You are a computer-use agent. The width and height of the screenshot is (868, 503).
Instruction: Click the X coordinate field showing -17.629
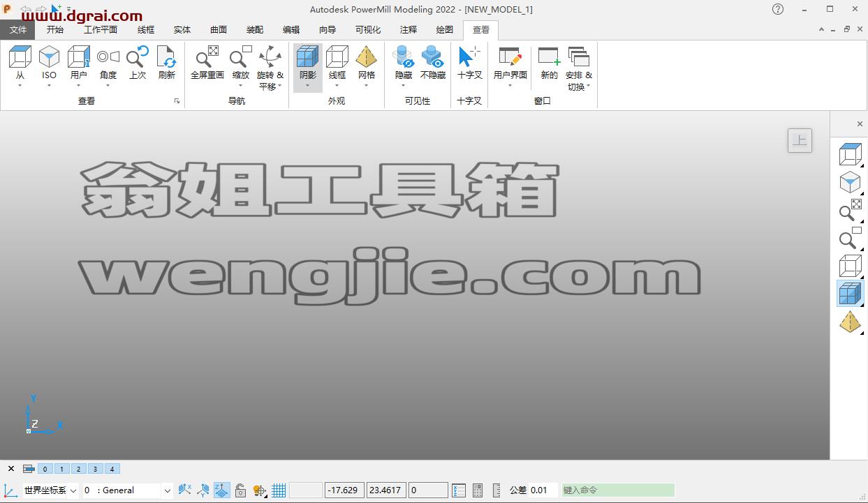pyautogui.click(x=344, y=490)
